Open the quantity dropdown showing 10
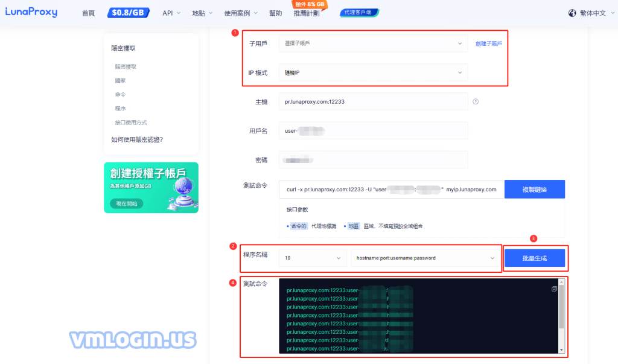Screen dimensions: 618x364 point(313,258)
